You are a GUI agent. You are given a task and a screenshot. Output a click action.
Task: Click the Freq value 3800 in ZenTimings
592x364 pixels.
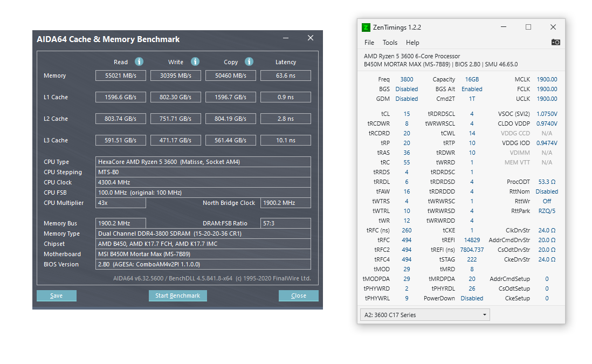[x=407, y=79]
